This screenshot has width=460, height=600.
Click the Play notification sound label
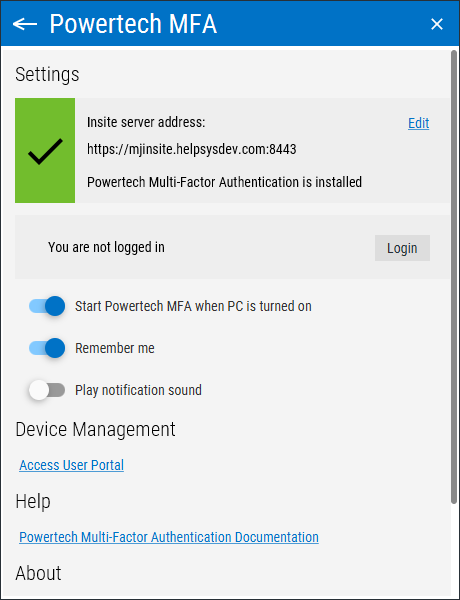click(138, 390)
